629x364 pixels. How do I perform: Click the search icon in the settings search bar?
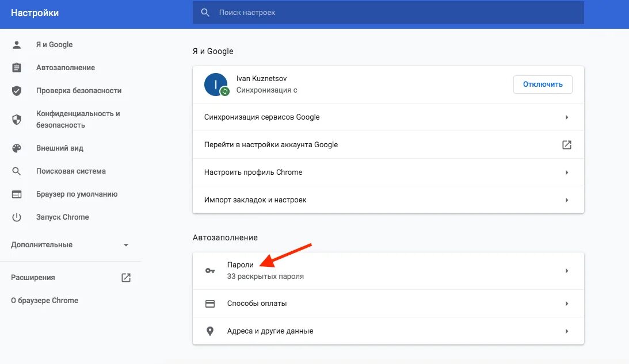coord(205,13)
